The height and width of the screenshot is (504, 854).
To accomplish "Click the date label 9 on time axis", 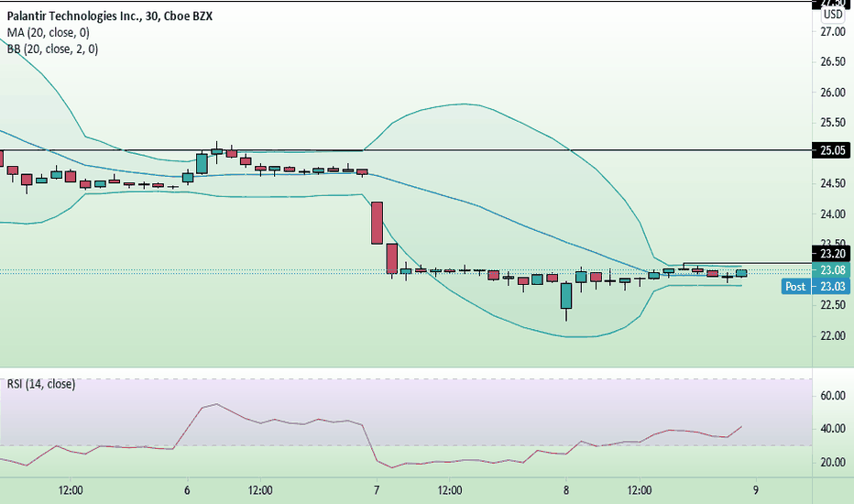I will (x=755, y=490).
